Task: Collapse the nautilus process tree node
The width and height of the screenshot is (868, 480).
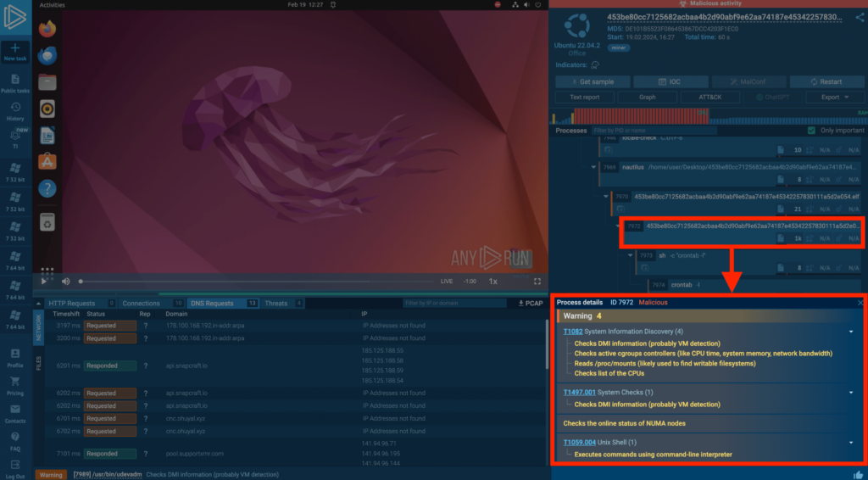Action: click(594, 167)
